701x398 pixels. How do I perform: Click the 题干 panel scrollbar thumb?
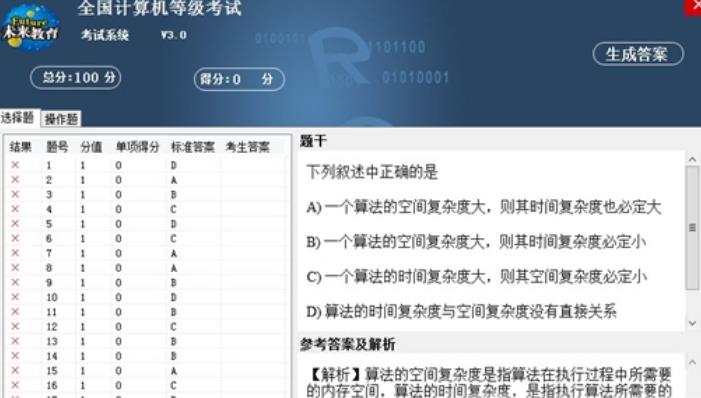692,228
